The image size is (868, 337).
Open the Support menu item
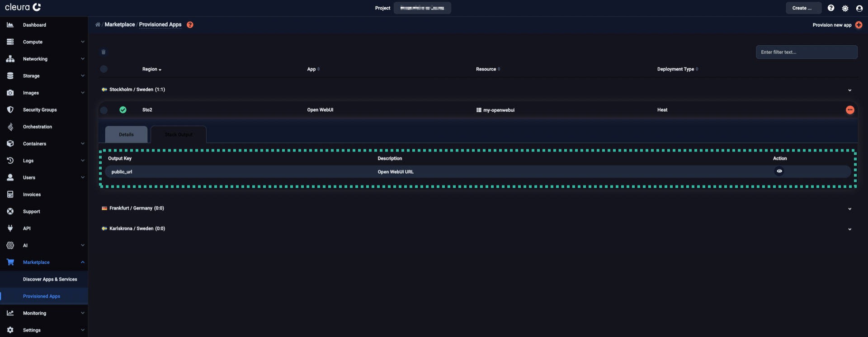click(31, 211)
